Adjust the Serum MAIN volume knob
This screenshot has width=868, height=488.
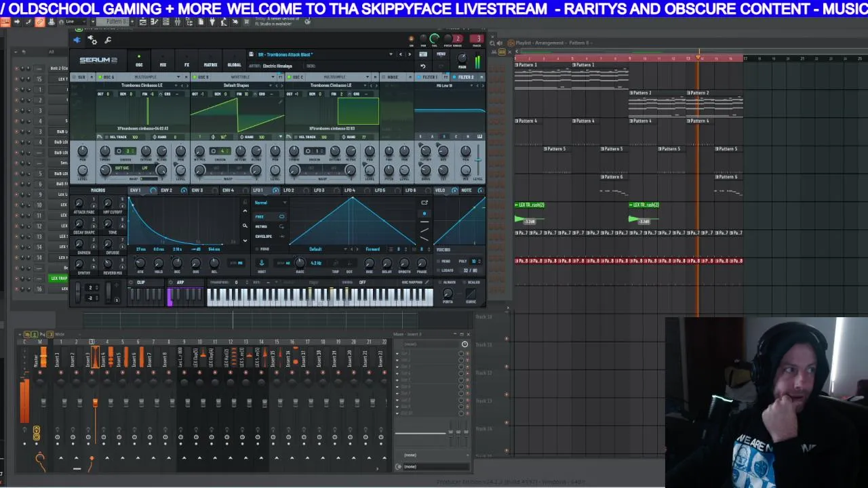pyautogui.click(x=462, y=59)
